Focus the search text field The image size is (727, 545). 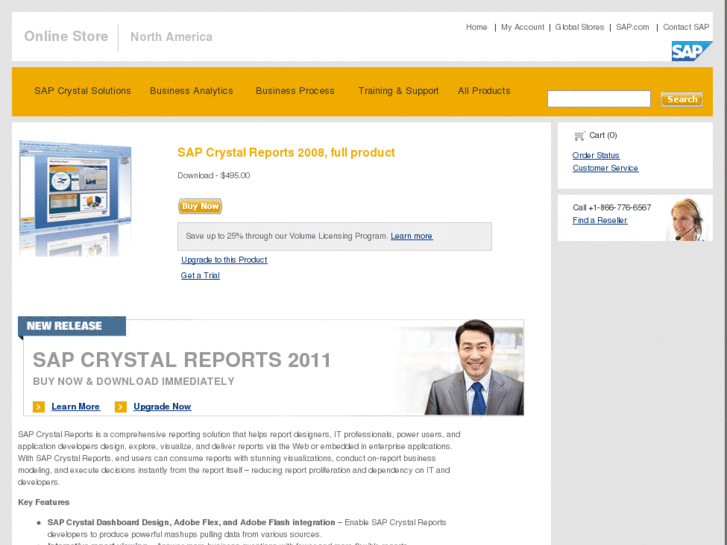pos(598,99)
